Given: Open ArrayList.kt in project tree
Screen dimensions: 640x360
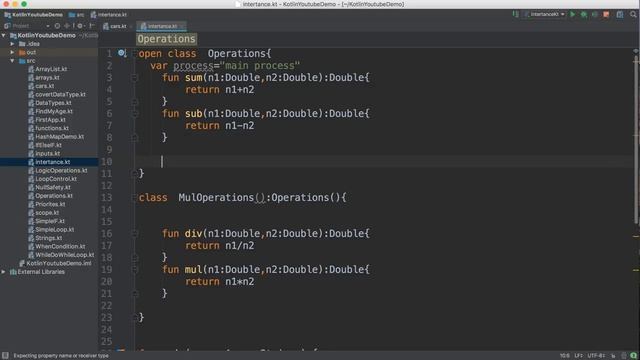Looking at the screenshot, I should 47,69.
